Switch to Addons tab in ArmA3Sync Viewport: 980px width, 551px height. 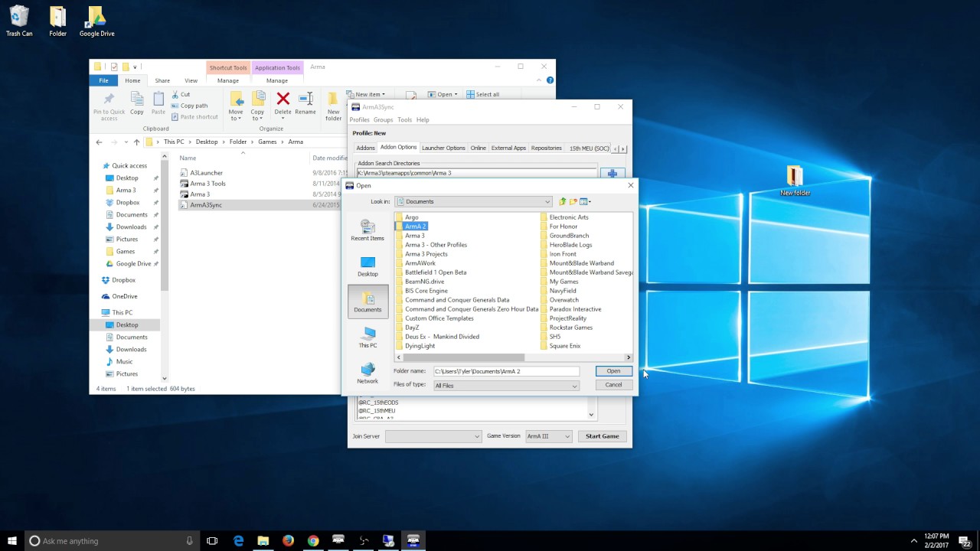click(365, 148)
